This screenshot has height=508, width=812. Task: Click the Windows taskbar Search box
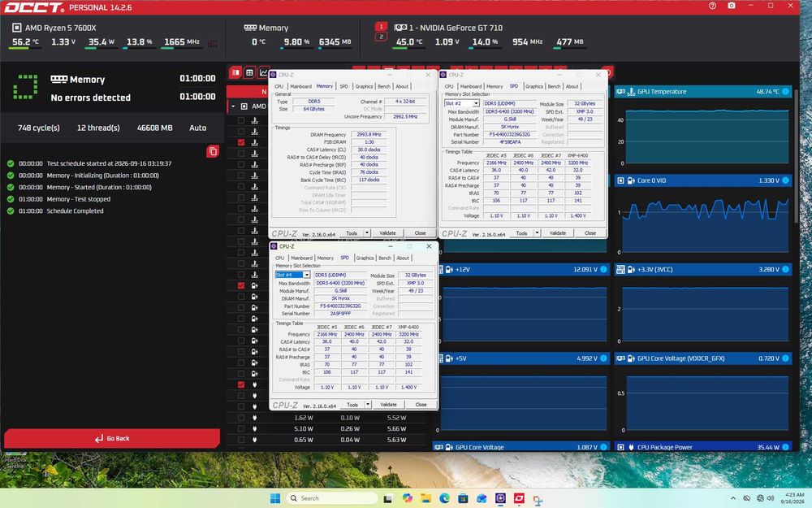[331, 498]
